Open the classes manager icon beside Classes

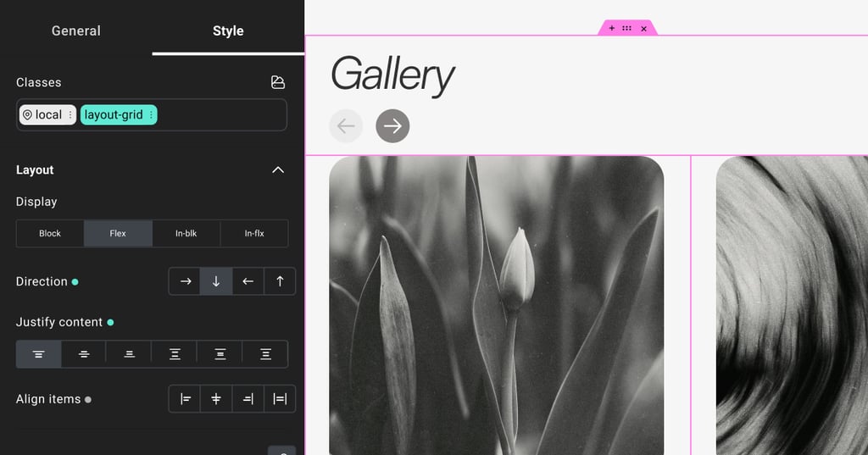point(278,82)
